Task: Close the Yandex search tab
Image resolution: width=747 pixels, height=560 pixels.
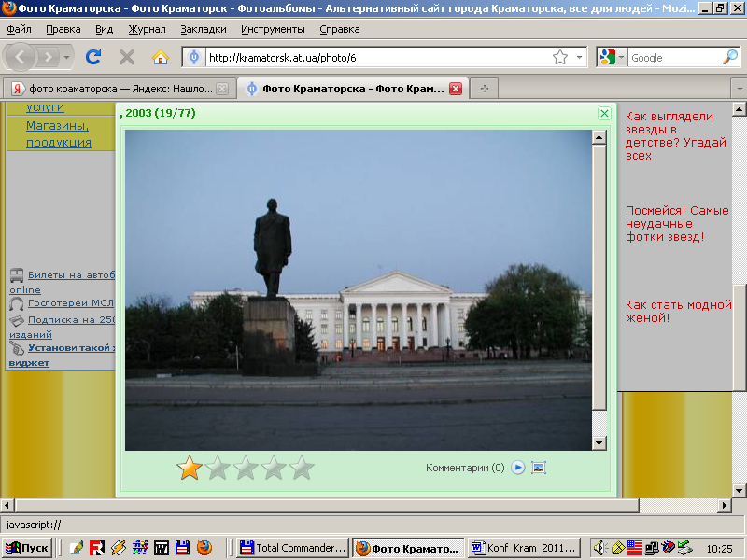Action: [222, 89]
